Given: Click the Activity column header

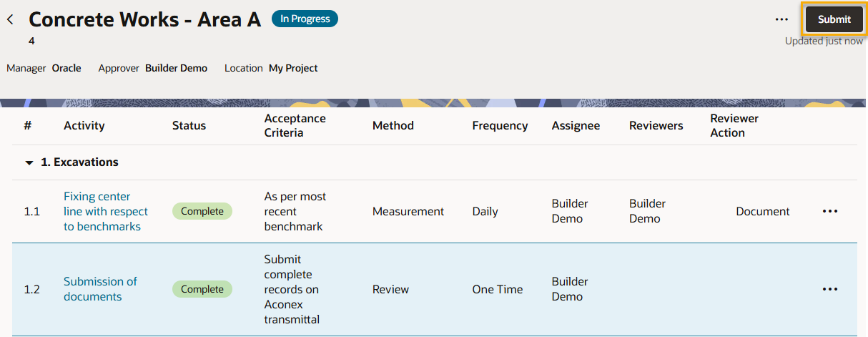Looking at the screenshot, I should click(x=84, y=126).
